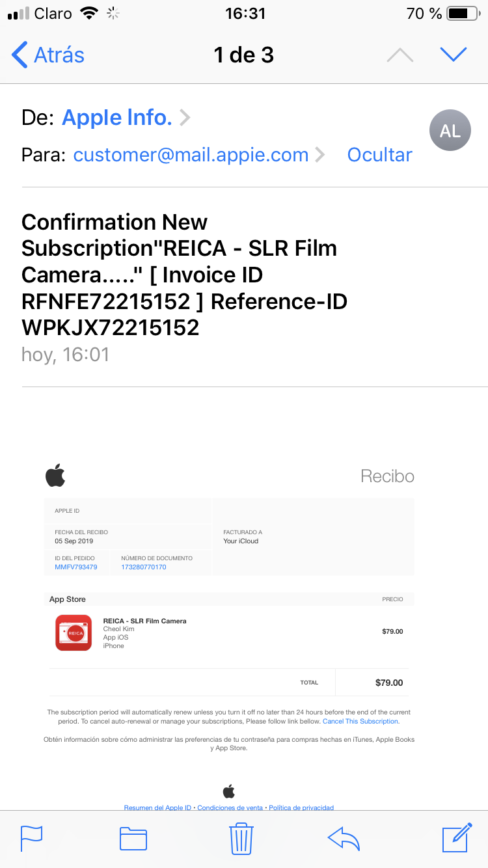Click the Cancel This Subscription link
Screen dimensions: 488x868
click(x=360, y=722)
